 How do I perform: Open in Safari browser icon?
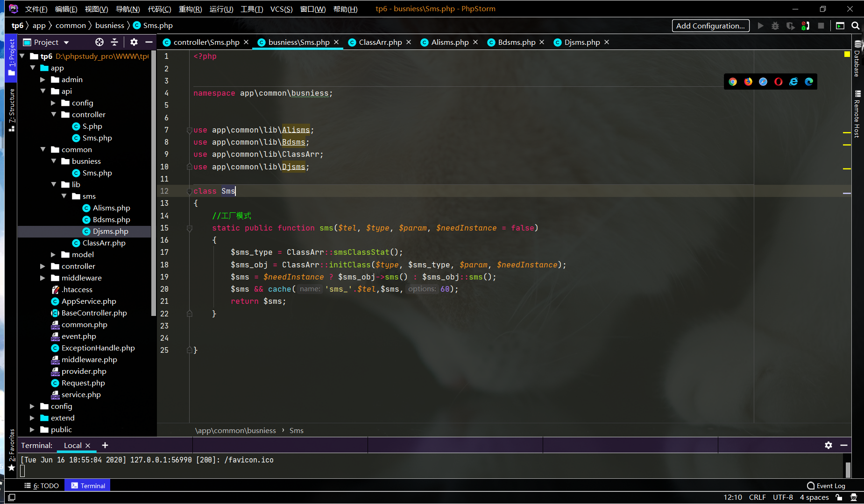pyautogui.click(x=763, y=82)
